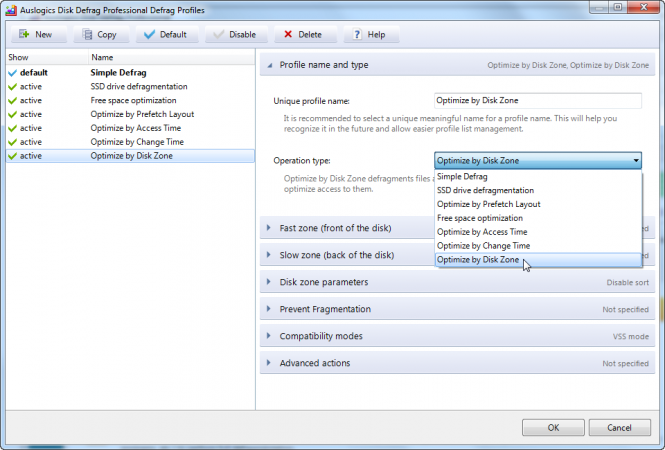
Task: Toggle active checkmark for Free space optimization
Action: (x=12, y=101)
